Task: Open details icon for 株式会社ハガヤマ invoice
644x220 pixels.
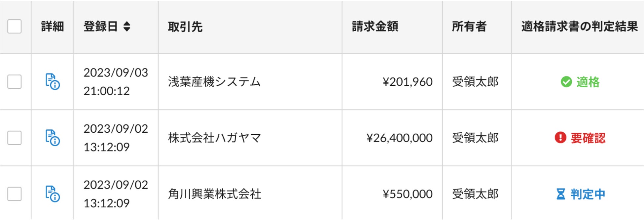Action: pyautogui.click(x=53, y=138)
